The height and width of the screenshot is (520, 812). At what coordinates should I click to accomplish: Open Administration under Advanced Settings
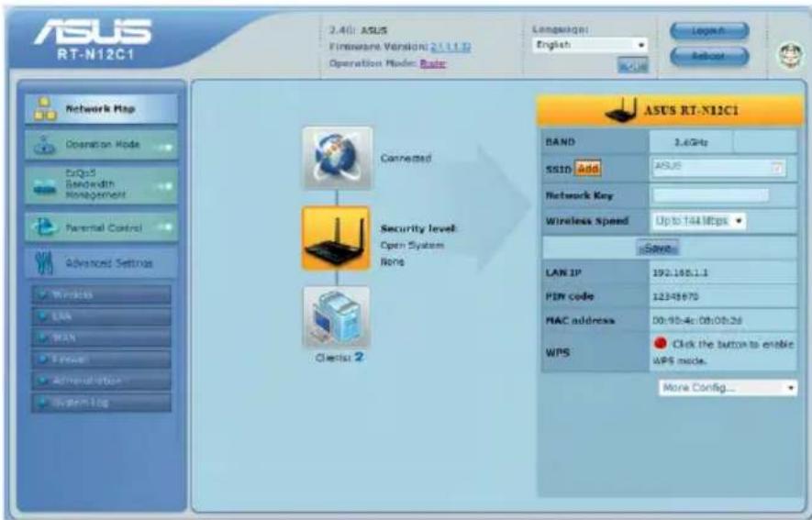coord(101,381)
